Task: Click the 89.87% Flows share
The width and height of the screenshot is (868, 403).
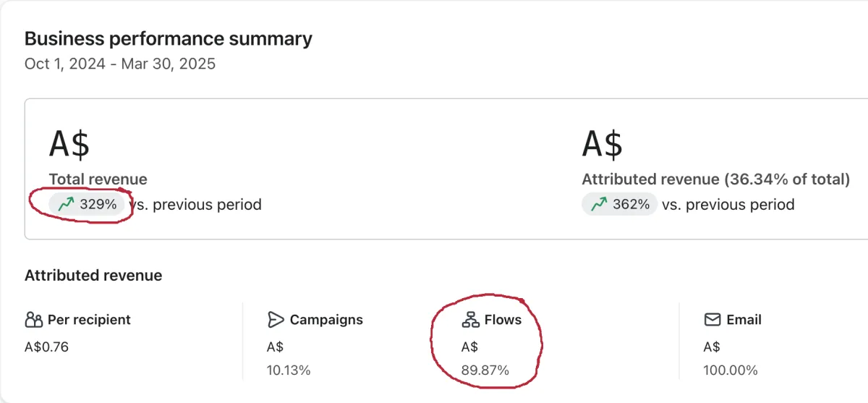Action: point(485,370)
